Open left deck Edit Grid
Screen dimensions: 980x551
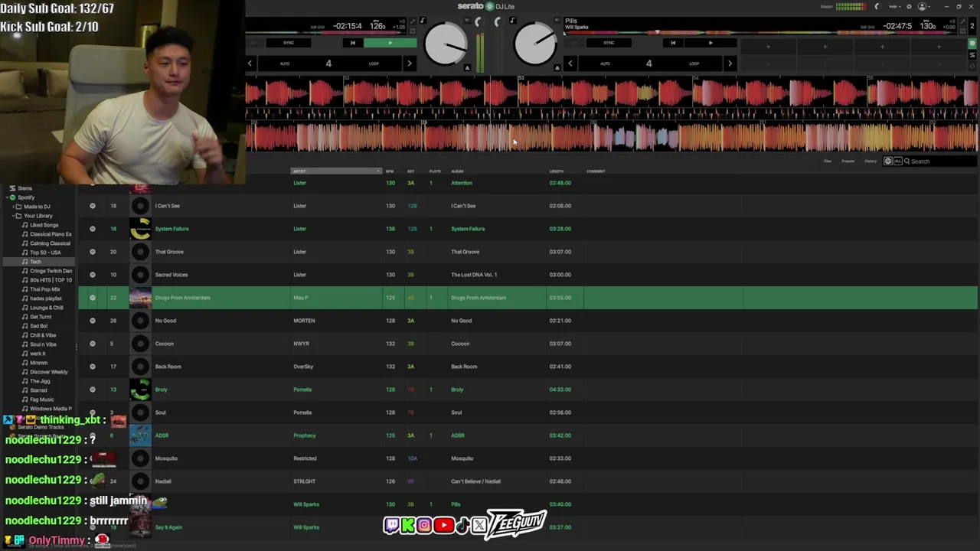click(x=318, y=27)
